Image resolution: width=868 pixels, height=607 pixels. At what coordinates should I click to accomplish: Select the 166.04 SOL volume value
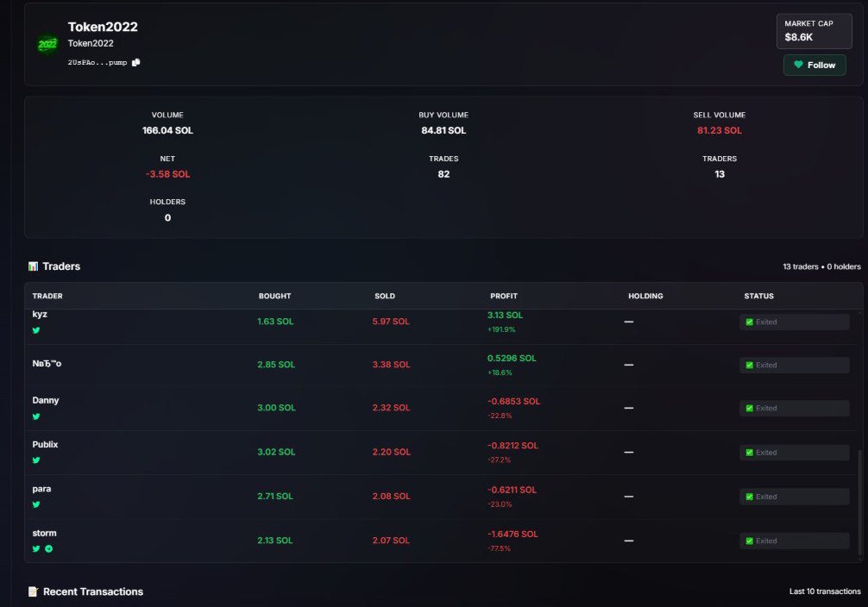tap(167, 130)
